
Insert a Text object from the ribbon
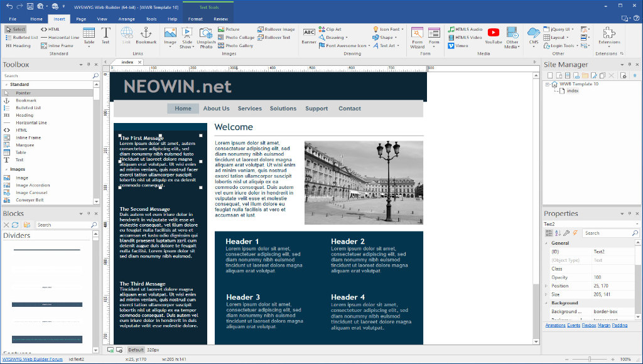(105, 36)
